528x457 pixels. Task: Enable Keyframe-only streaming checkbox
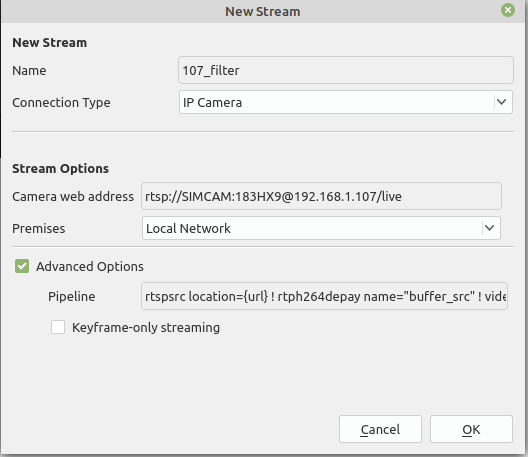(x=58, y=327)
